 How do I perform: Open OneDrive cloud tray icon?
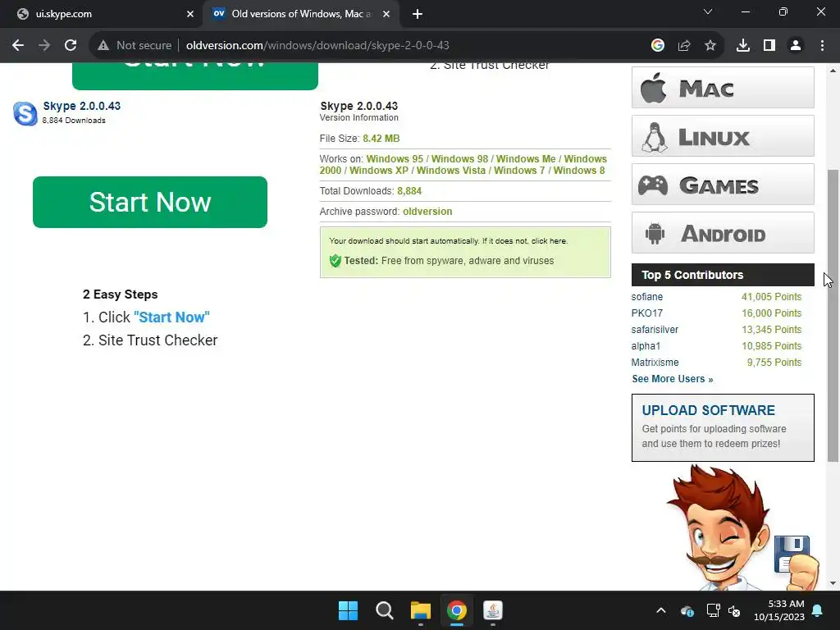coord(687,610)
